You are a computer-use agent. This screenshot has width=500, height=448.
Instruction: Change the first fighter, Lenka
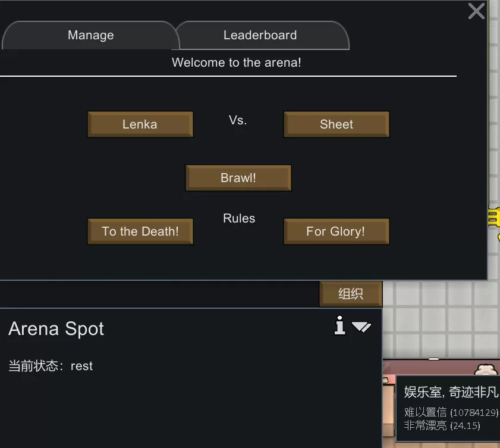(140, 124)
